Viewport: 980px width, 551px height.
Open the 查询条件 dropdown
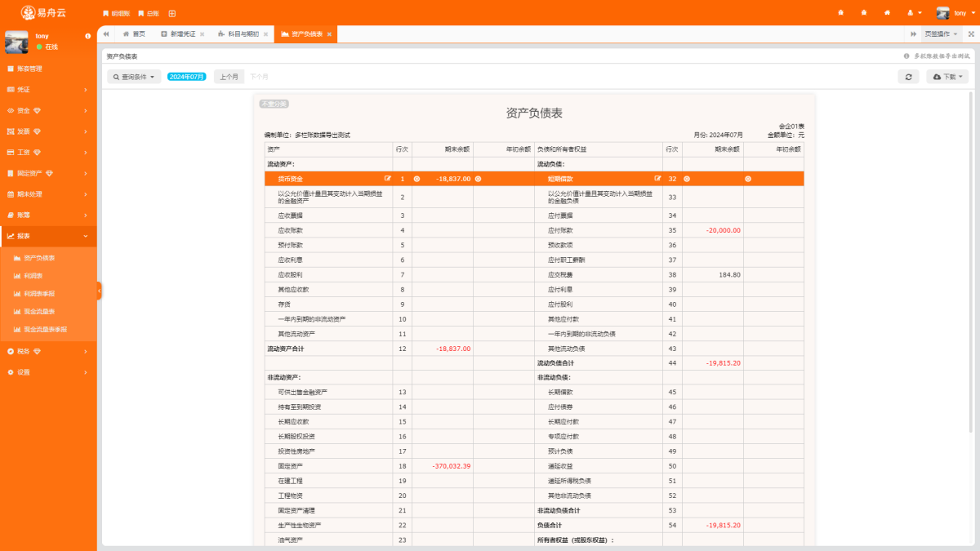(x=133, y=76)
